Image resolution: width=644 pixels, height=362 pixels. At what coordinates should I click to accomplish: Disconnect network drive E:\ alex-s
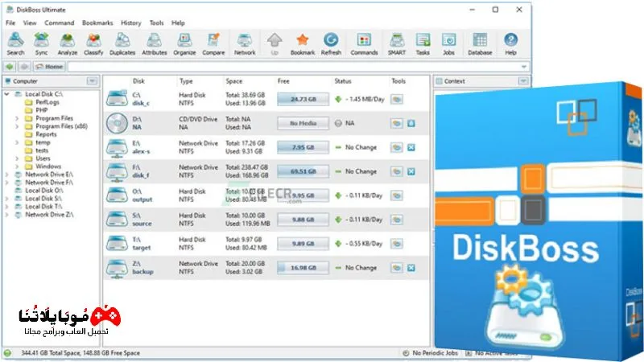pyautogui.click(x=411, y=147)
